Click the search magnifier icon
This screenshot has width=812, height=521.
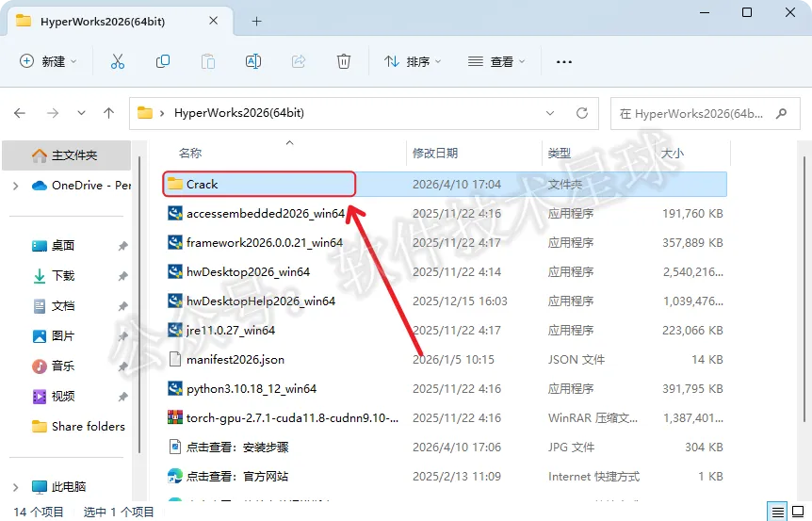click(782, 113)
